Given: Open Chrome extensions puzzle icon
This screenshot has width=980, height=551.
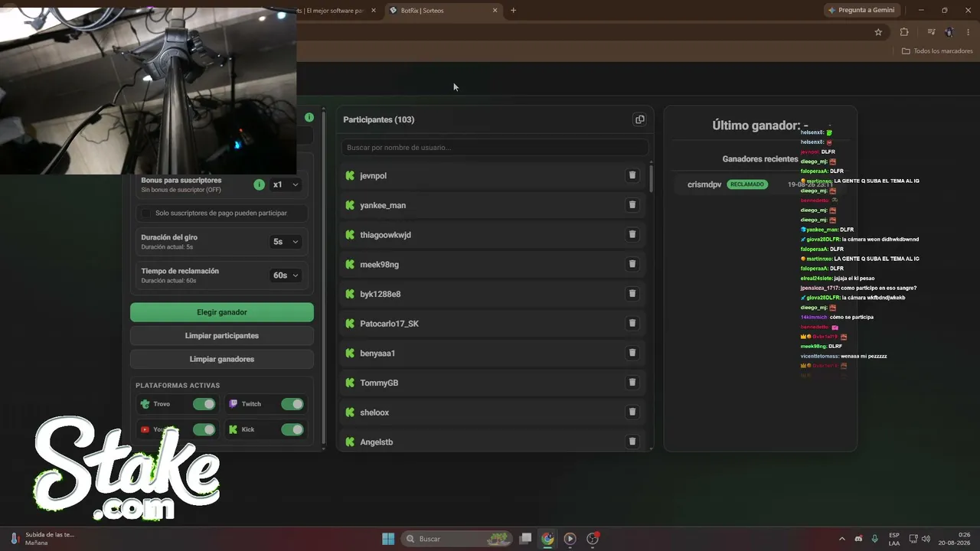Looking at the screenshot, I should coord(904,32).
